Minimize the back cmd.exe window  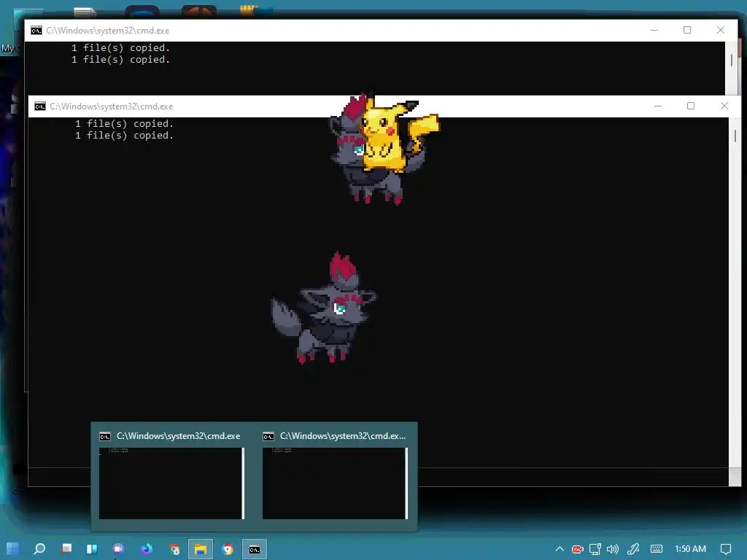tap(654, 30)
